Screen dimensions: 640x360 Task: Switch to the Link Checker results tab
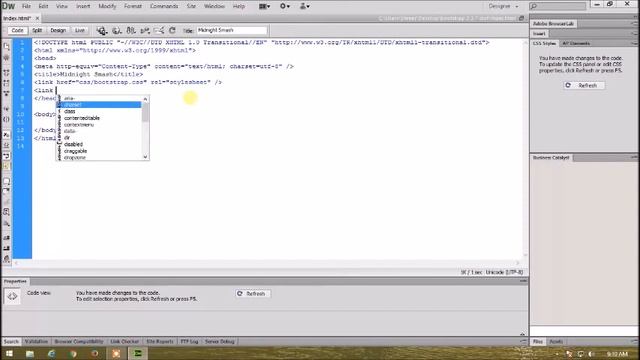click(x=124, y=342)
